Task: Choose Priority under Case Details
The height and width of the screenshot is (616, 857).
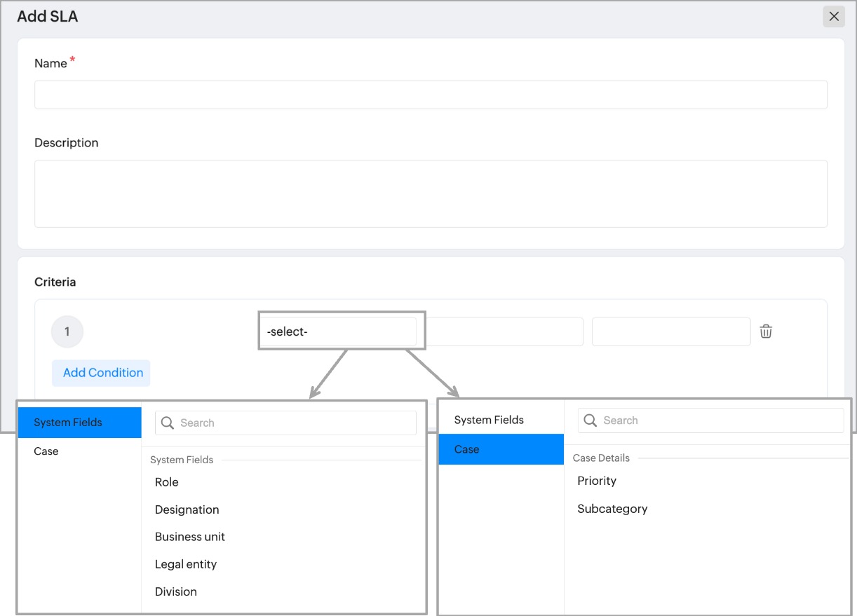Action: click(597, 481)
